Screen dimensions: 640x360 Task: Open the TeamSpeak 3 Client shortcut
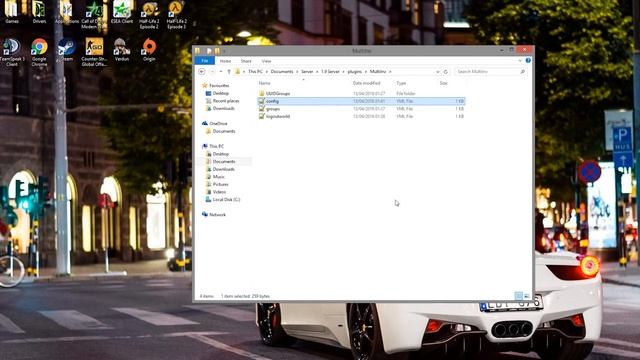11,52
